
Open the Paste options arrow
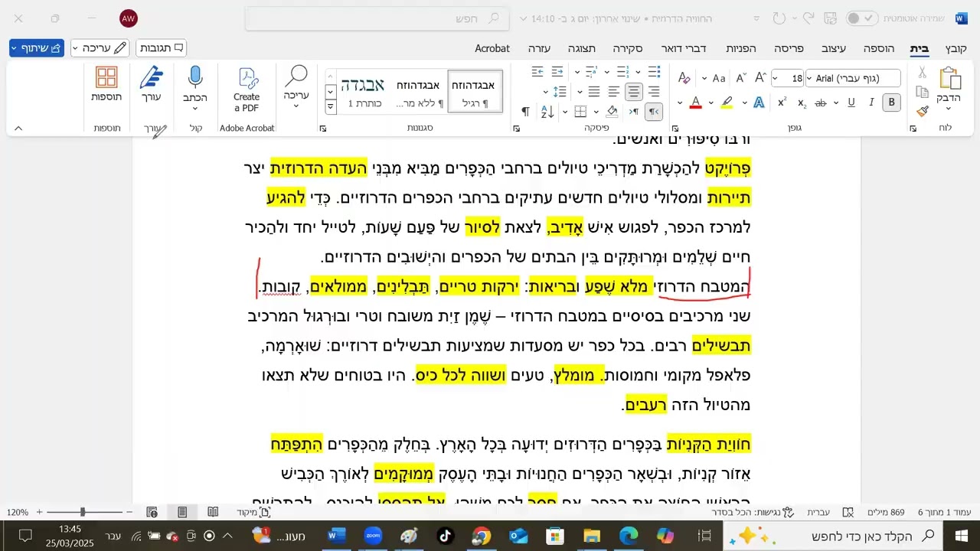[949, 107]
